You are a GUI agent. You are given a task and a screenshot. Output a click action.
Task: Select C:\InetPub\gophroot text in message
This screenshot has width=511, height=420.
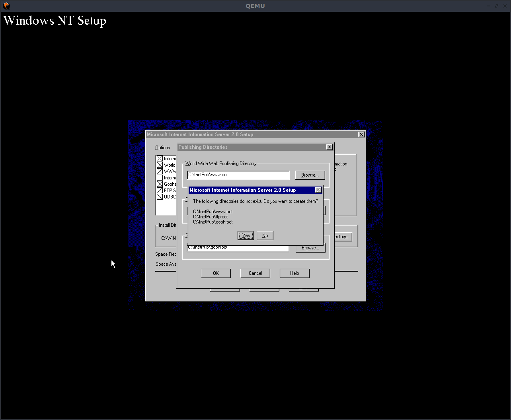click(213, 222)
